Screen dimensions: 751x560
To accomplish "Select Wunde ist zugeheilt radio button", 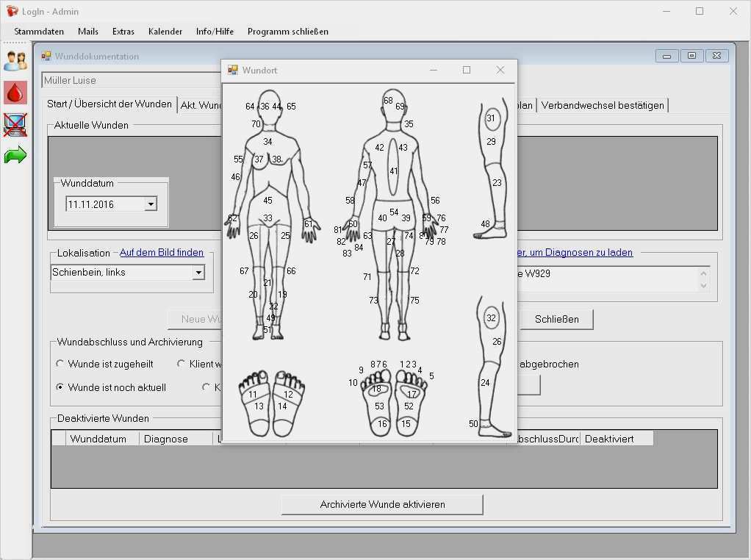I will [x=60, y=364].
